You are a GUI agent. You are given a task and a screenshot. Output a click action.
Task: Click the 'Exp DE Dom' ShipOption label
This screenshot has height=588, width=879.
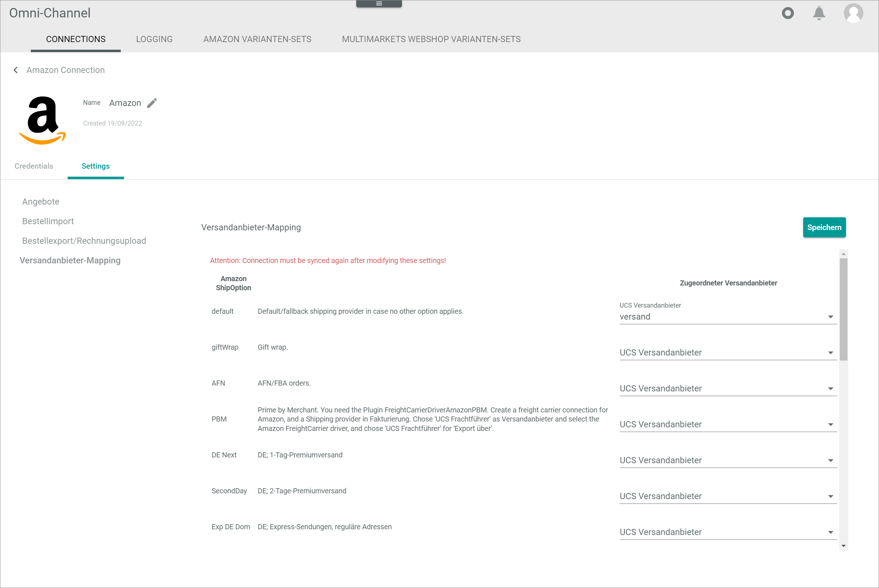(231, 527)
